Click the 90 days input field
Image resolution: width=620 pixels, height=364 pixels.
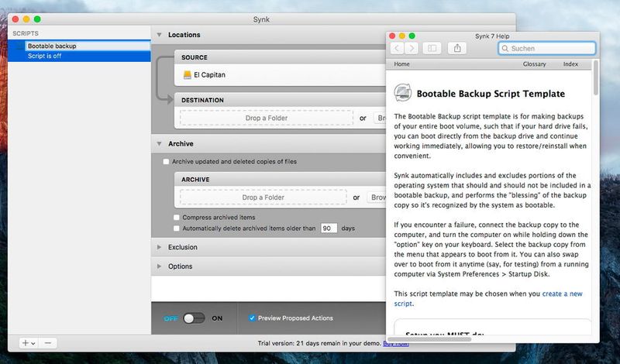[329, 228]
